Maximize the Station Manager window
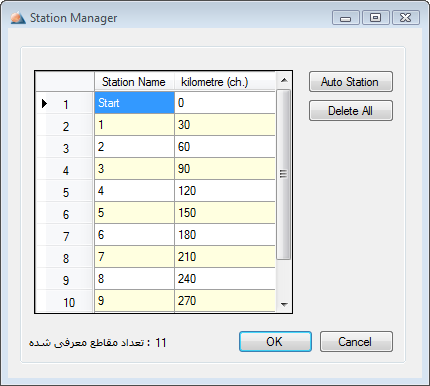The width and height of the screenshot is (430, 386). pos(376,17)
